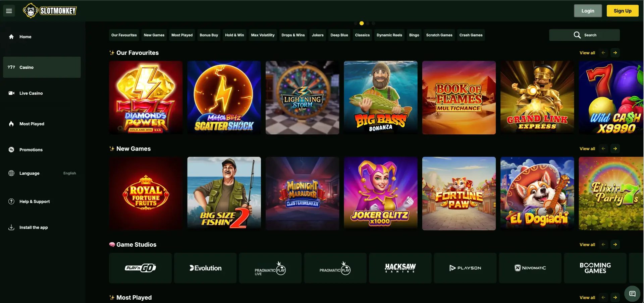644x303 pixels.
Task: Select the Dynamic Reels category tab
Action: pos(389,35)
